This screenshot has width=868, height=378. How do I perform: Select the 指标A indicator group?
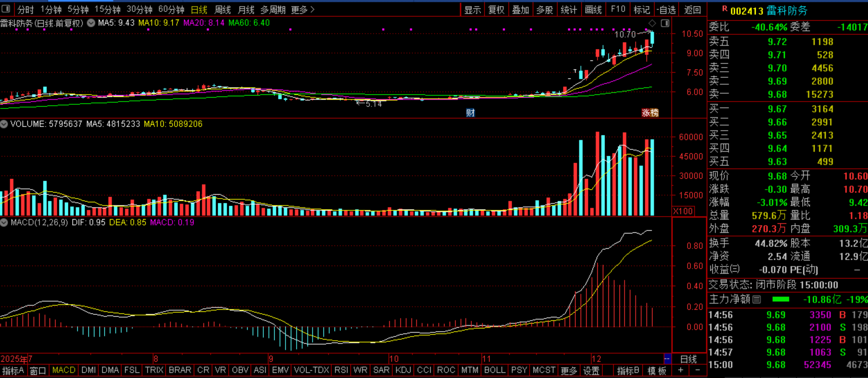13,371
